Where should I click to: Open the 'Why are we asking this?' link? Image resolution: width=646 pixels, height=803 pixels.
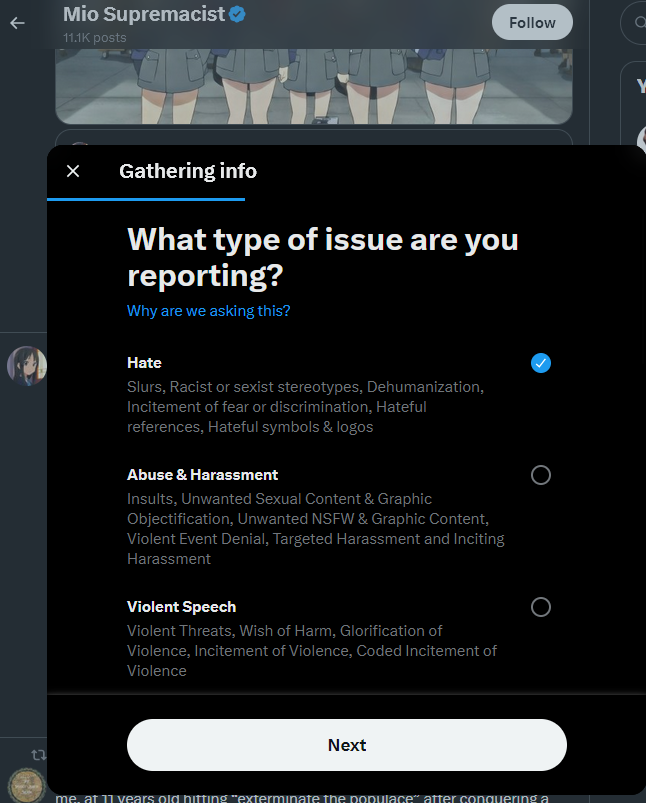tap(208, 311)
